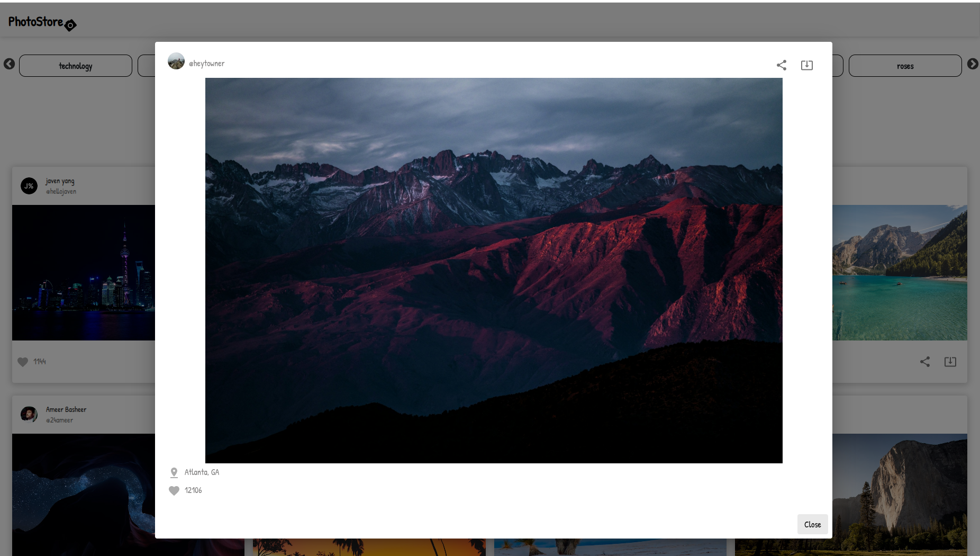Open the Shanghai night skyline photo
This screenshot has width=980, height=556.
84,272
